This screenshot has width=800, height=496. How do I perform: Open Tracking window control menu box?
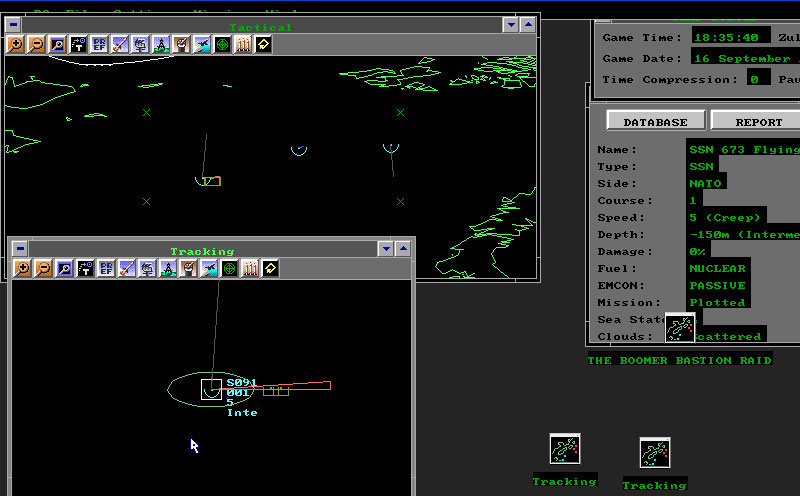click(x=20, y=249)
